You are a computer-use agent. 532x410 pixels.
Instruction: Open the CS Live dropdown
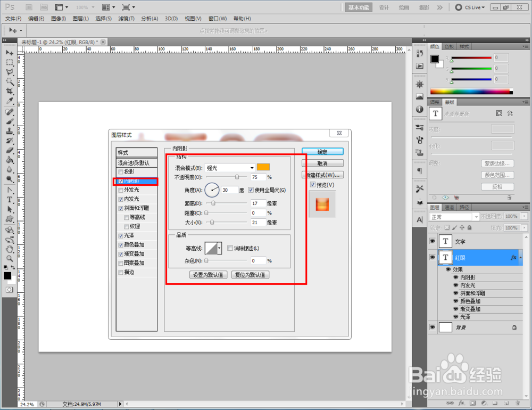tap(470, 7)
